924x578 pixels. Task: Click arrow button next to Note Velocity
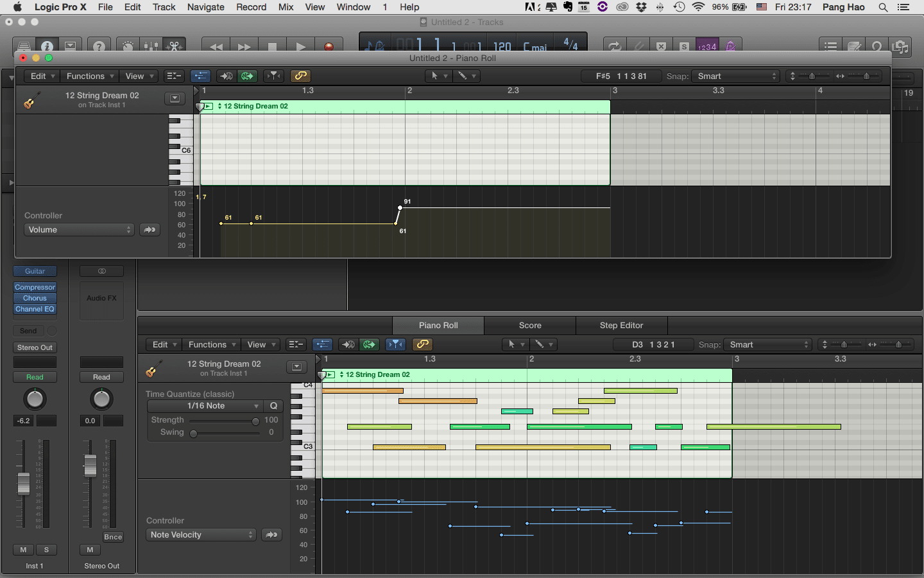271,535
